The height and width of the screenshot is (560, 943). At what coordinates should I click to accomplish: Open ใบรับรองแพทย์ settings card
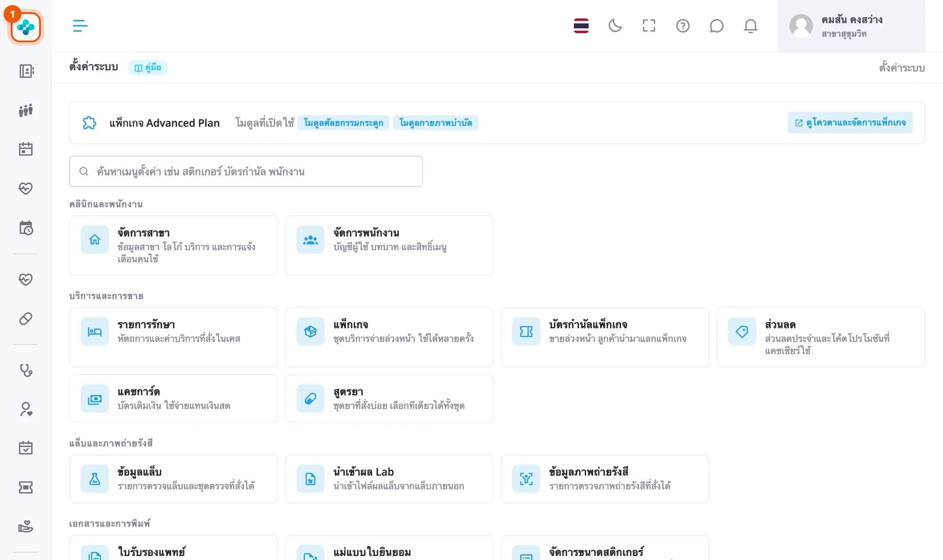(x=174, y=548)
